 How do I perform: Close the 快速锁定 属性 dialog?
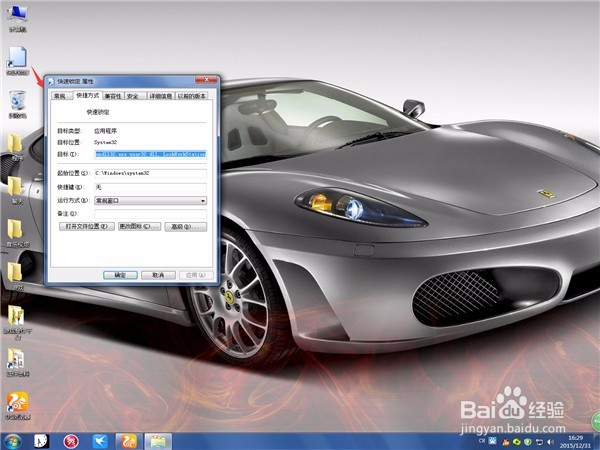(206, 80)
